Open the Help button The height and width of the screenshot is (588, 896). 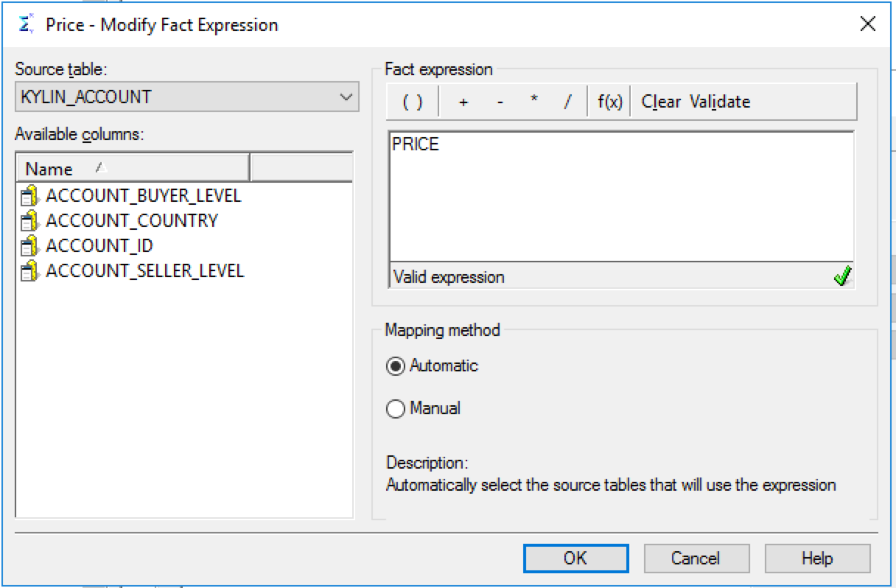pos(817,558)
